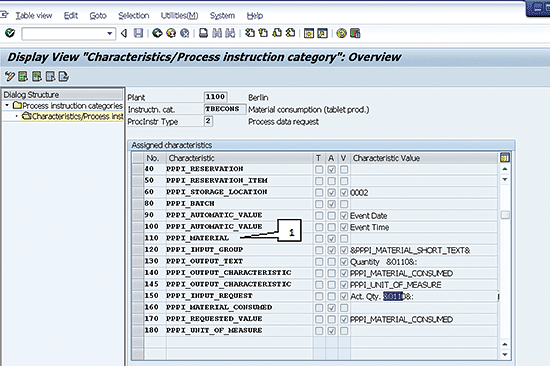This screenshot has width=550, height=366.
Task: Toggle A checkbox for PPPI_UNIT_OF_MEASURE row 180
Action: (331, 331)
